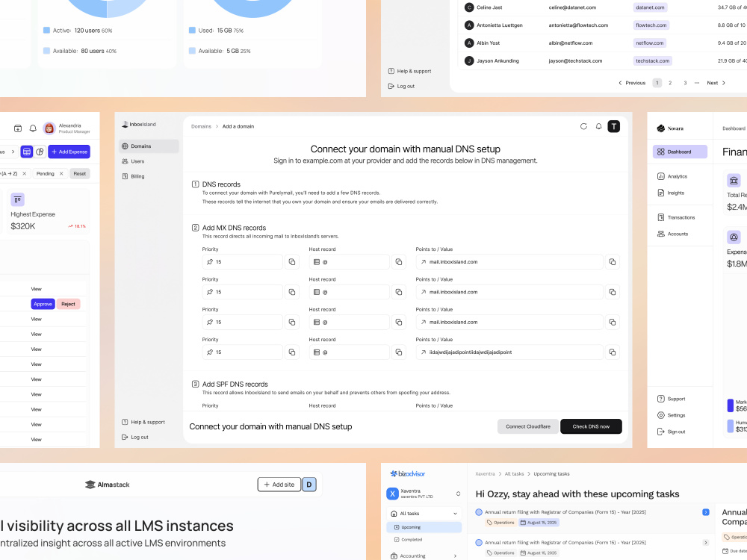Click first Points to value field
747x560 pixels.
(509, 262)
